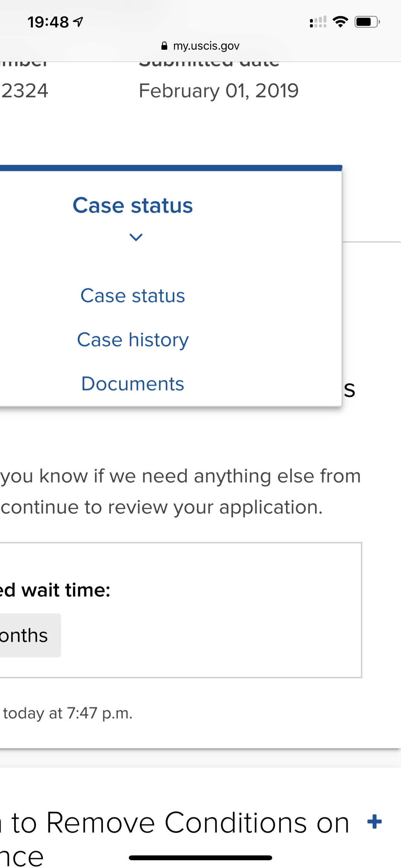Tap the my.uscis.gov address bar
401x868 pixels.
200,46
